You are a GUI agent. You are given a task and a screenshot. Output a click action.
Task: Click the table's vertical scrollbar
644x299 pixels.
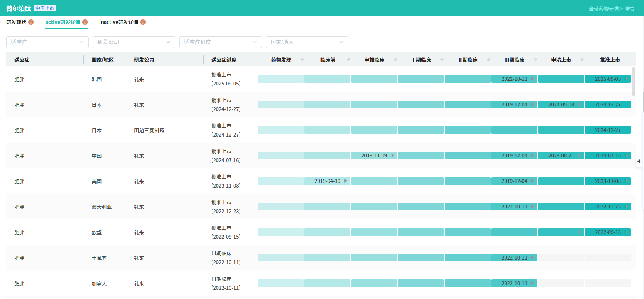tap(634, 81)
